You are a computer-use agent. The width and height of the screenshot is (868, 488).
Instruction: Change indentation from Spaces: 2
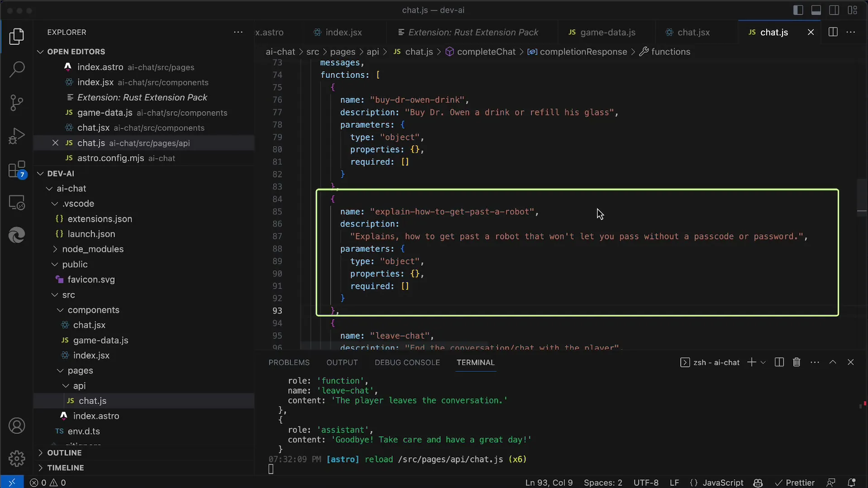(603, 483)
